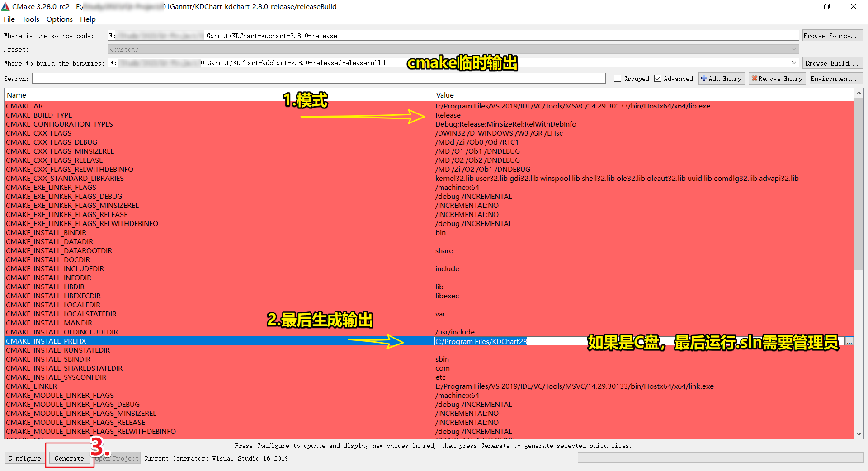This screenshot has height=471, width=868.
Task: Select CMAKE_CXX_FLAGS_RELWITHDEBINFO entry
Action: 70,169
